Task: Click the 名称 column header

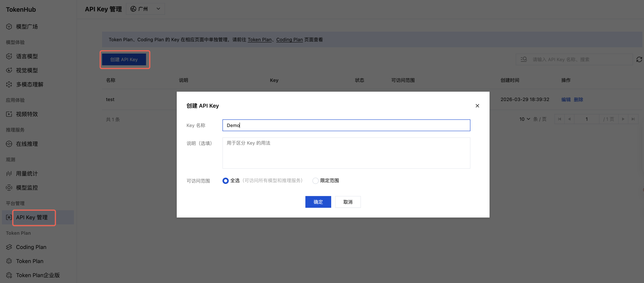Action: [x=110, y=80]
